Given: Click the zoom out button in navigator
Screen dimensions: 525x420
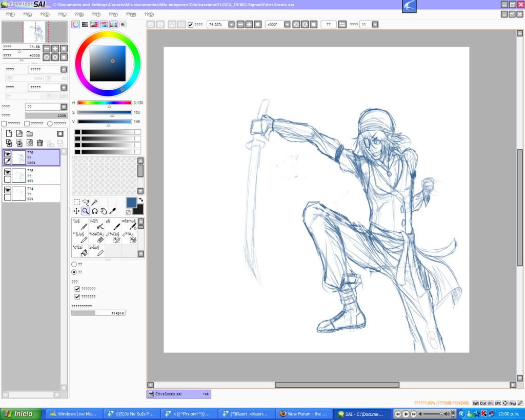Looking at the screenshot, I should [47, 49].
